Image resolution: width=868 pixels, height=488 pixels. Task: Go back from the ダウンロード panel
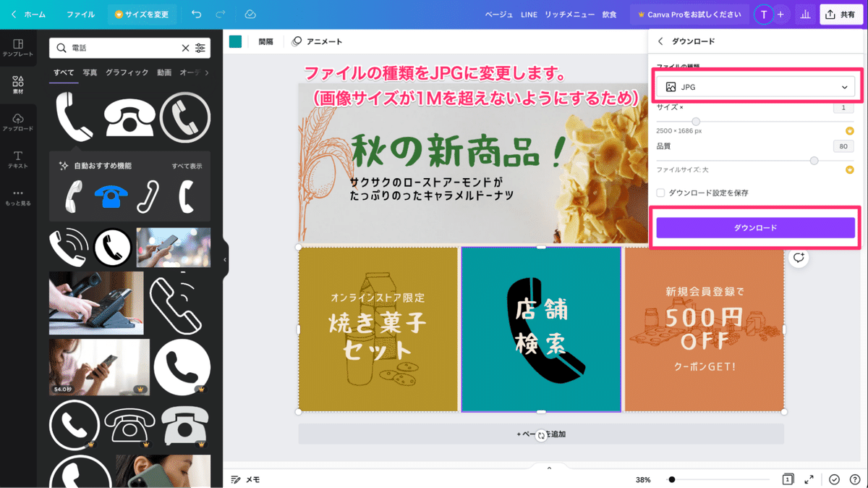pyautogui.click(x=660, y=41)
